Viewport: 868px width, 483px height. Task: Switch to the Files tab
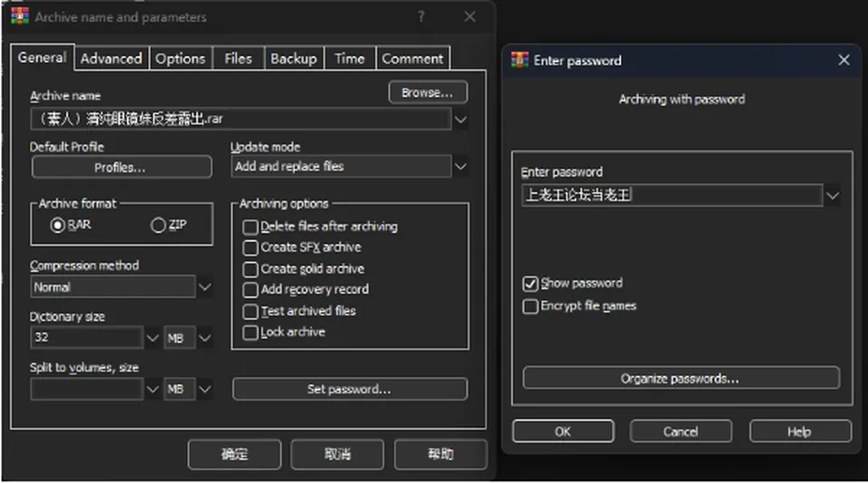pyautogui.click(x=238, y=58)
